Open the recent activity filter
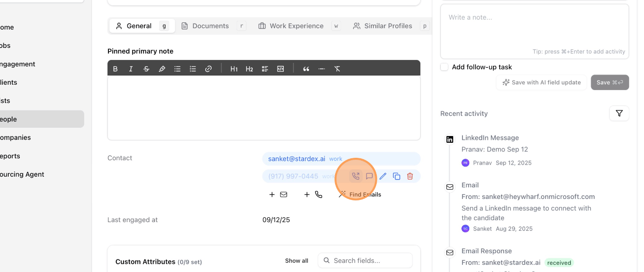 [619, 113]
